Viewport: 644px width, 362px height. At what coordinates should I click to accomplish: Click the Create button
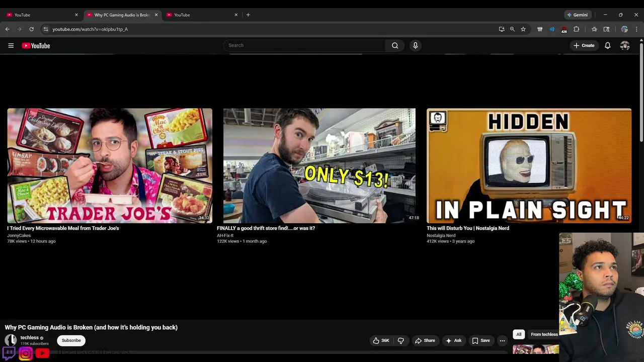tap(584, 46)
